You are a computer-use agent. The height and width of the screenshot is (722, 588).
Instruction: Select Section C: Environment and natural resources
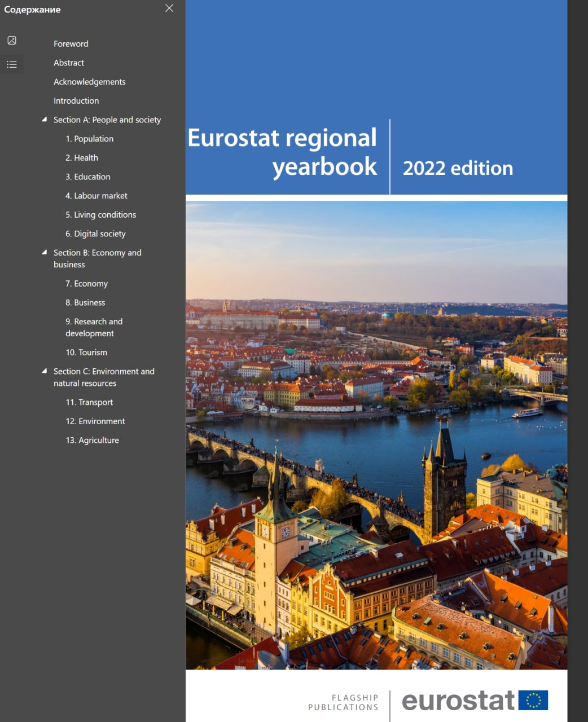[x=104, y=377]
